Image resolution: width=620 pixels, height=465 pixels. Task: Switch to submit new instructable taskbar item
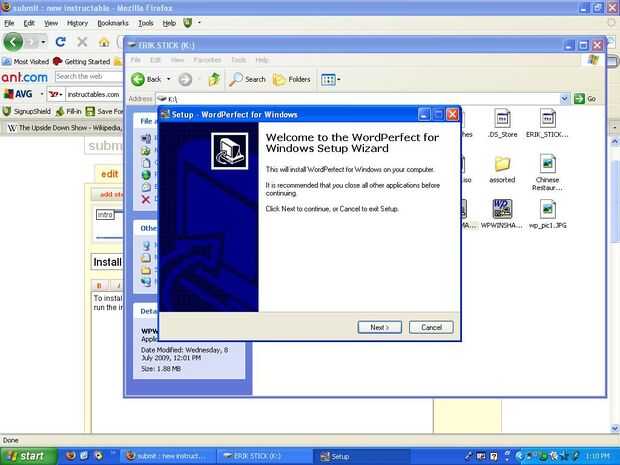click(x=168, y=456)
